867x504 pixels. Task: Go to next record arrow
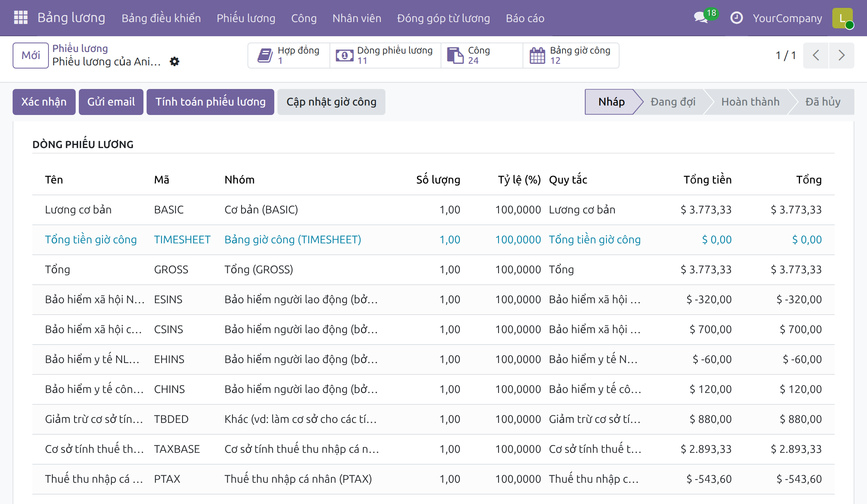[841, 56]
